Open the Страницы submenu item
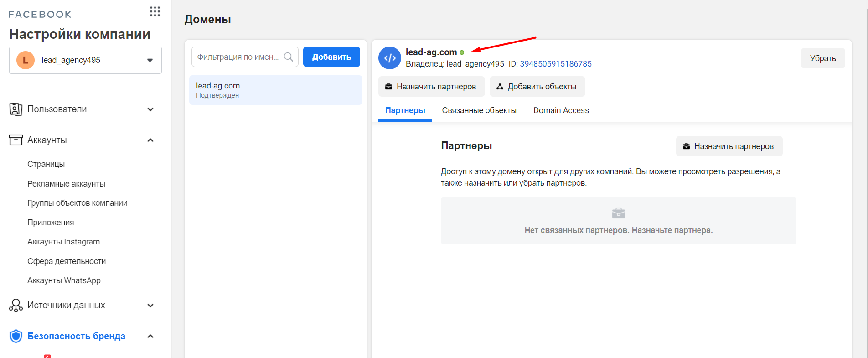 [46, 164]
